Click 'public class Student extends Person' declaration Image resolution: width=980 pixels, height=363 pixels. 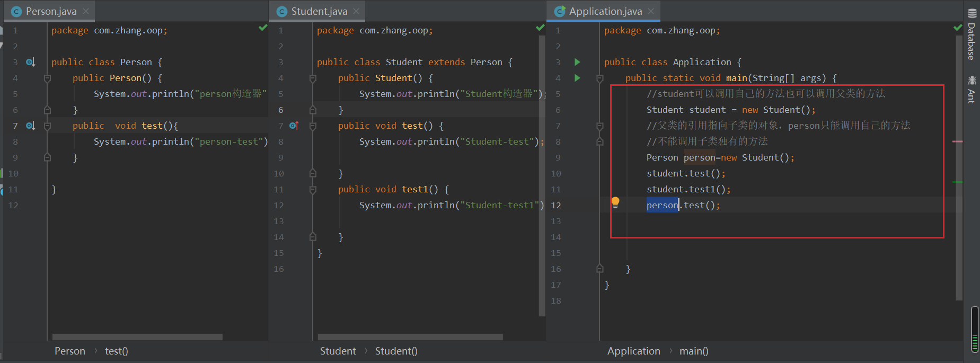coord(409,62)
